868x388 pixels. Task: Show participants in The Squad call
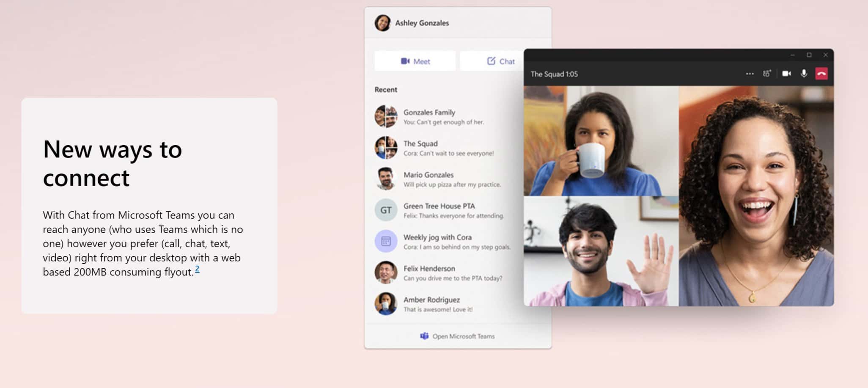click(x=767, y=74)
